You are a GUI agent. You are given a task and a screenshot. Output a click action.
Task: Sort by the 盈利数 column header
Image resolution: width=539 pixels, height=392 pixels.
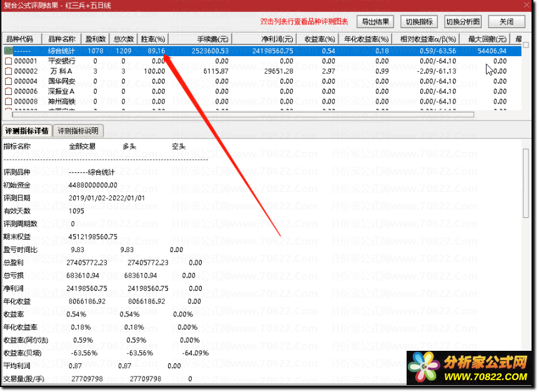point(95,39)
